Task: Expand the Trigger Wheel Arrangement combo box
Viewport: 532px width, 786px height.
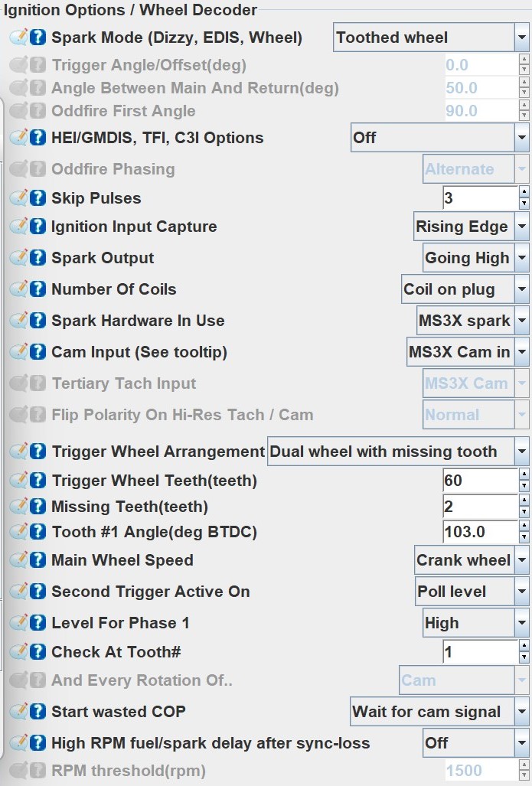Action: [398, 452]
